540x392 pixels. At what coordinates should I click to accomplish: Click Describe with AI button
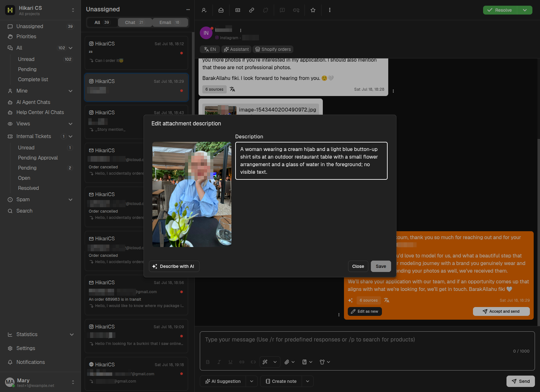coord(174,266)
